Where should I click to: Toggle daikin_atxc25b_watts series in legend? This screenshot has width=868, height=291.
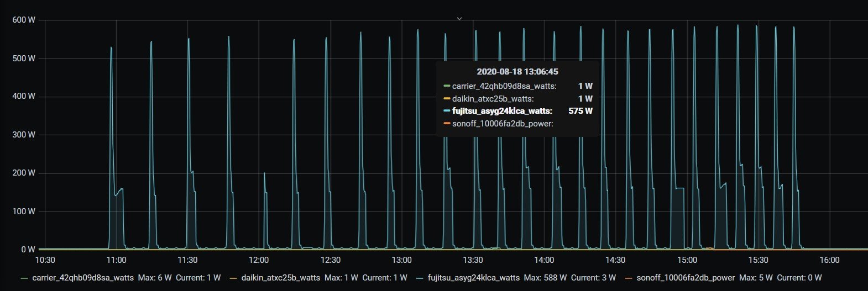[x=280, y=278]
